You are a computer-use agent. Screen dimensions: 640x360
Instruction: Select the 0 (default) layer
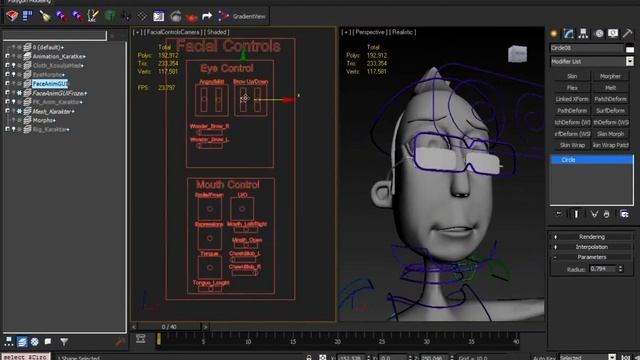pyautogui.click(x=48, y=47)
